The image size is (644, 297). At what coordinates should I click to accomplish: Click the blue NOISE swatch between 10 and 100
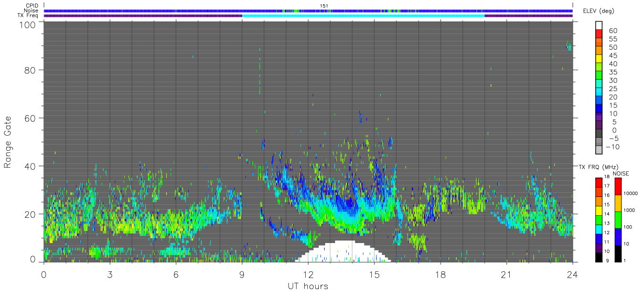click(618, 236)
